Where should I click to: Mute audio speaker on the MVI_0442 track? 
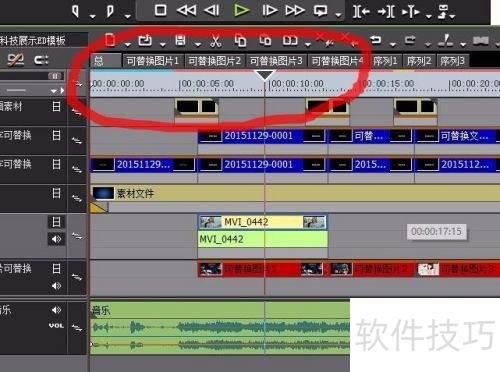(x=56, y=239)
